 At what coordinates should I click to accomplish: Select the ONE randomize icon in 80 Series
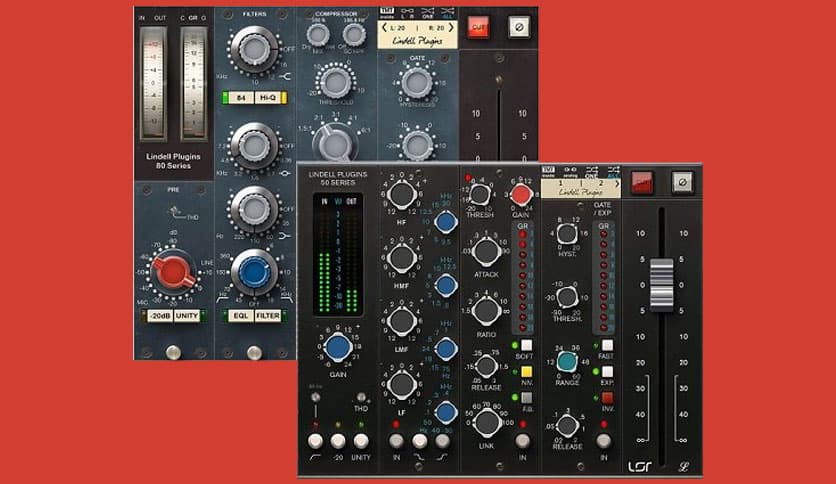pyautogui.click(x=428, y=13)
